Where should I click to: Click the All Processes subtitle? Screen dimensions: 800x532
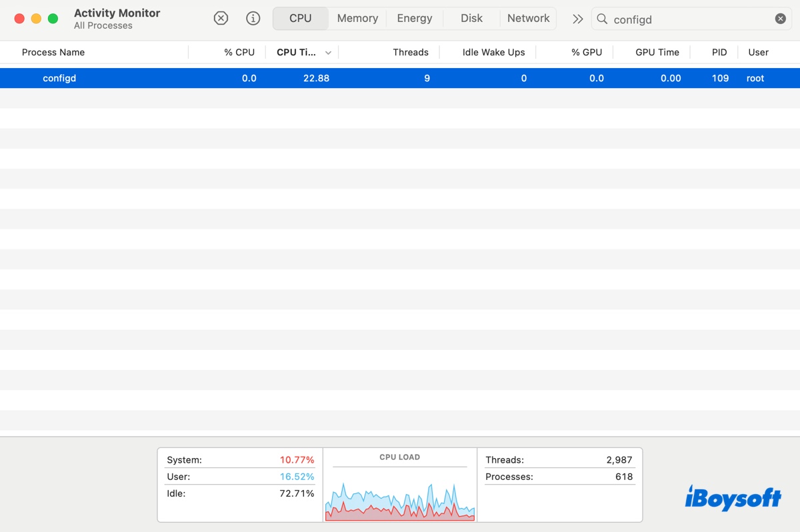pos(103,25)
